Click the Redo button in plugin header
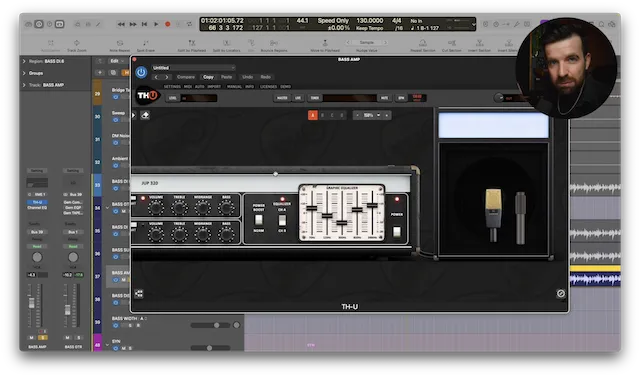Screen dimensions: 640x377 tap(265, 77)
